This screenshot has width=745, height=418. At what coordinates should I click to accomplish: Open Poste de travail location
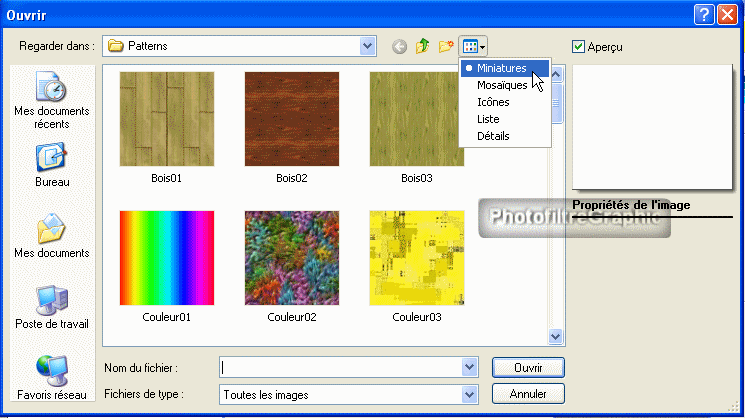coord(51,307)
